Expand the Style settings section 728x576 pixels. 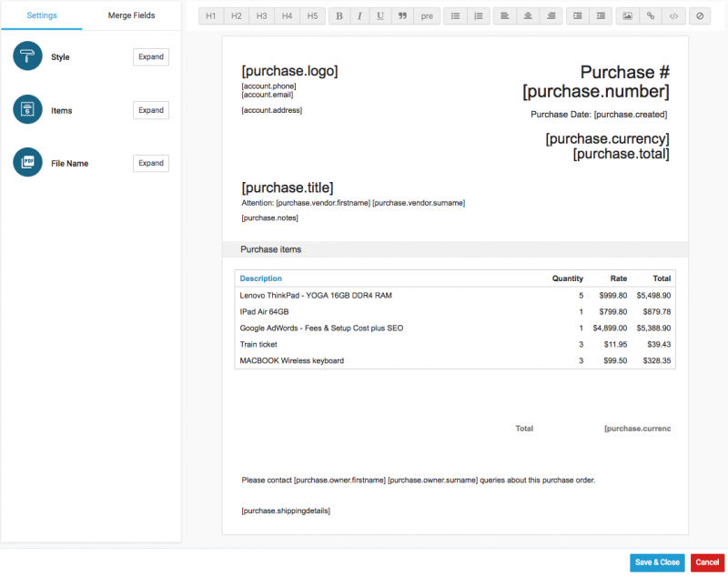tap(150, 57)
